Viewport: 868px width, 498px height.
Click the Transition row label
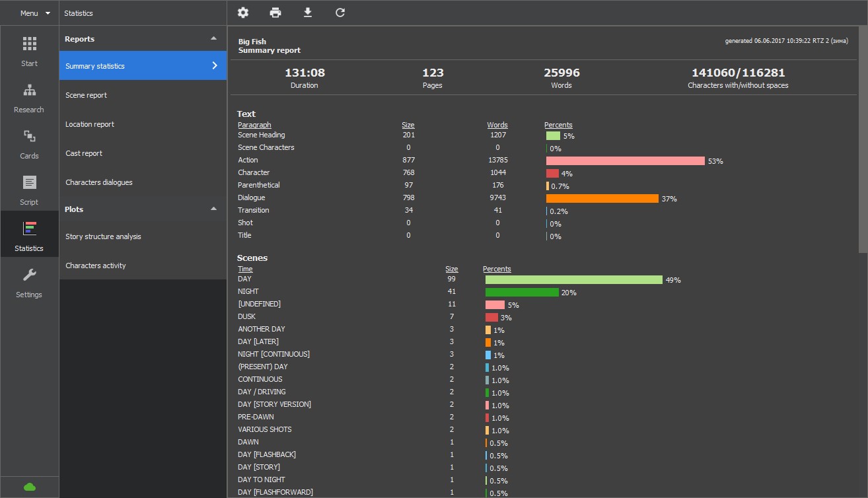[x=254, y=210]
